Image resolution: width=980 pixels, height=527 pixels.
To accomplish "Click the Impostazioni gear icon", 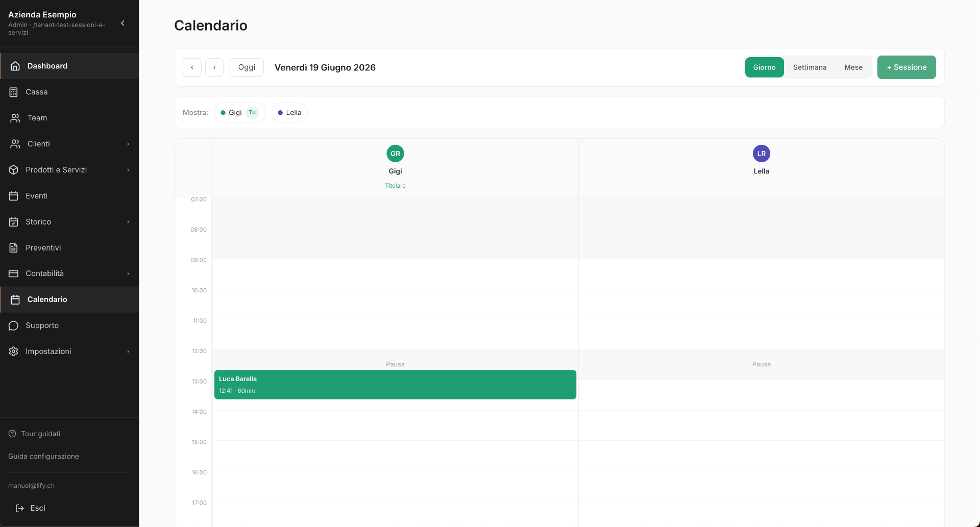I will [x=14, y=352].
